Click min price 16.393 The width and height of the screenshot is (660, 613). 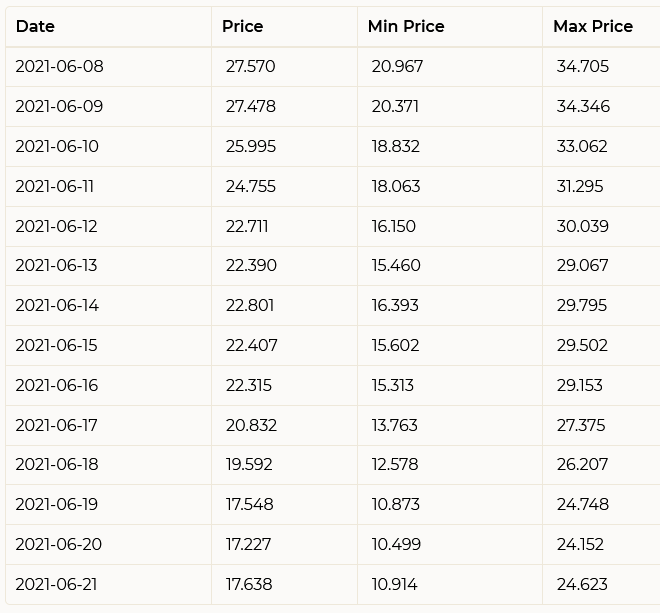[395, 306]
